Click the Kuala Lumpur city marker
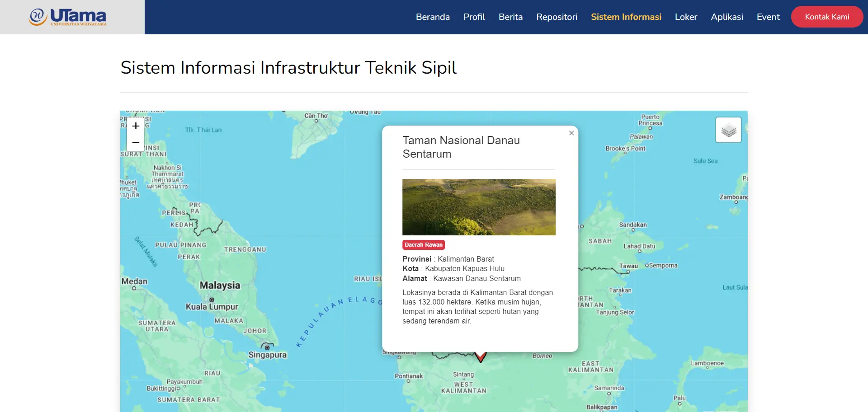The width and height of the screenshot is (868, 412). 212,300
